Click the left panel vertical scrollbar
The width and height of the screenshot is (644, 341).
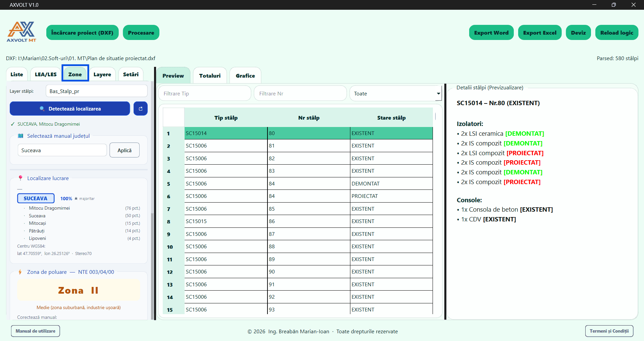pyautogui.click(x=152, y=265)
